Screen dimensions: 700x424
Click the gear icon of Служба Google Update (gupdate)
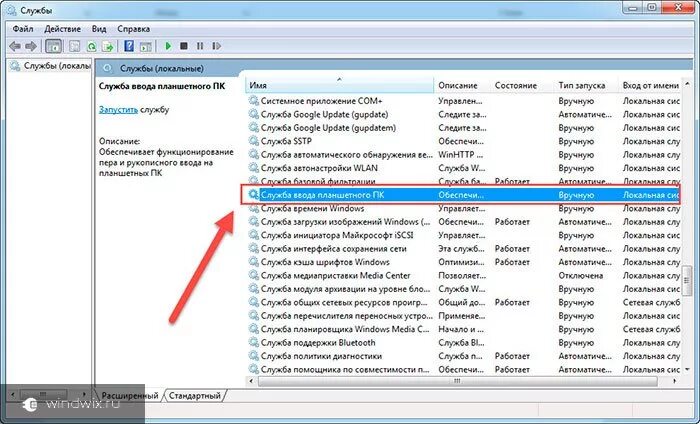click(x=254, y=114)
